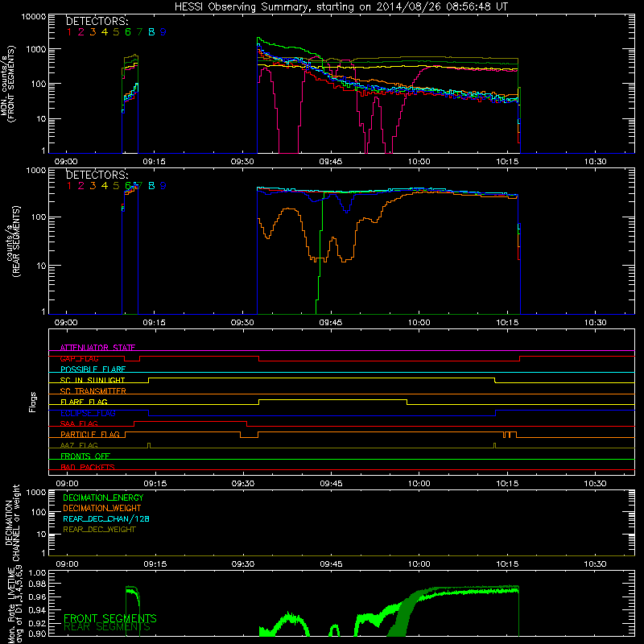This screenshot has width=644, height=644.
Task: Select detector 8 in rear segments legend
Action: coord(151,186)
